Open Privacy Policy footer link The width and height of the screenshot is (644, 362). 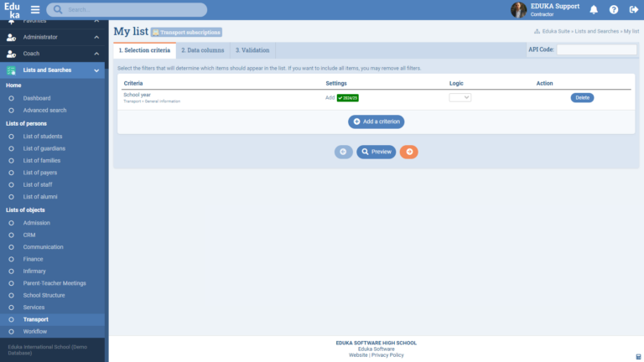click(387, 355)
